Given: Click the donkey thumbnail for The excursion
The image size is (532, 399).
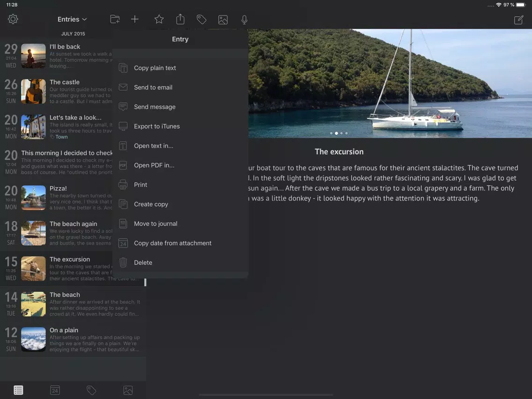Looking at the screenshot, I should pyautogui.click(x=33, y=269).
